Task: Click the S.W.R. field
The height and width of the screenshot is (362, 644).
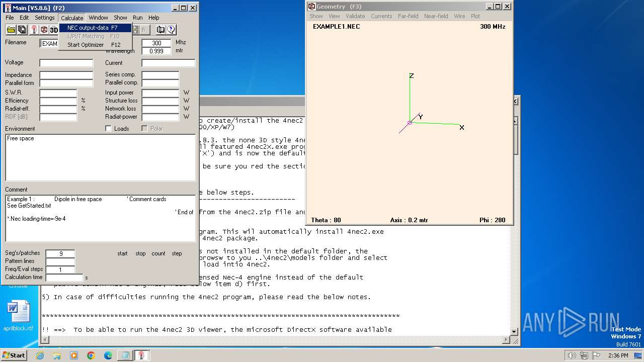Action: 58,93
